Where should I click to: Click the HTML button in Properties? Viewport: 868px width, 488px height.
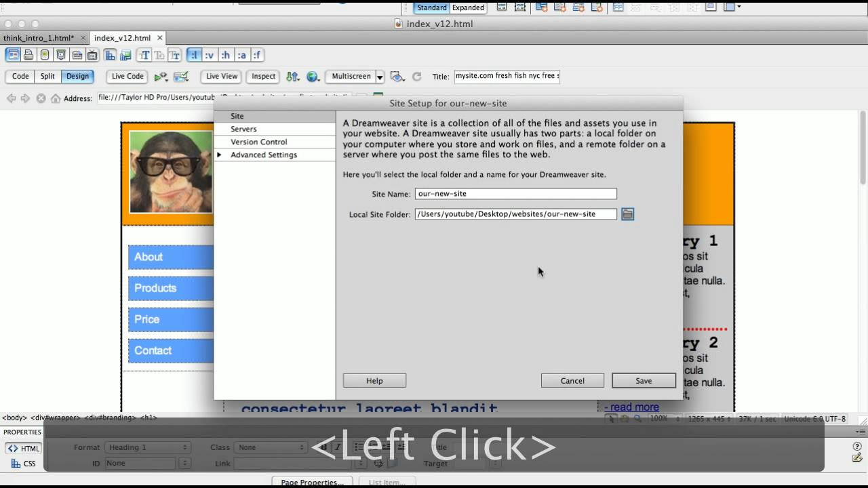(x=24, y=448)
